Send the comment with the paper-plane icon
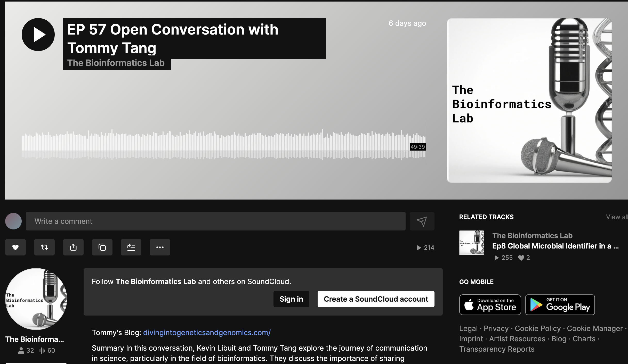 (x=422, y=221)
